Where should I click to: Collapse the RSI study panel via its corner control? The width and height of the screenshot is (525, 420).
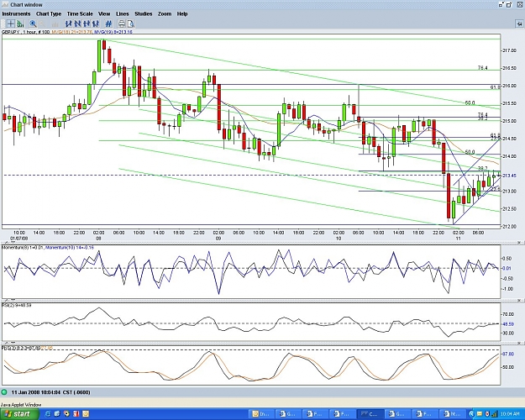pyautogui.click(x=519, y=301)
